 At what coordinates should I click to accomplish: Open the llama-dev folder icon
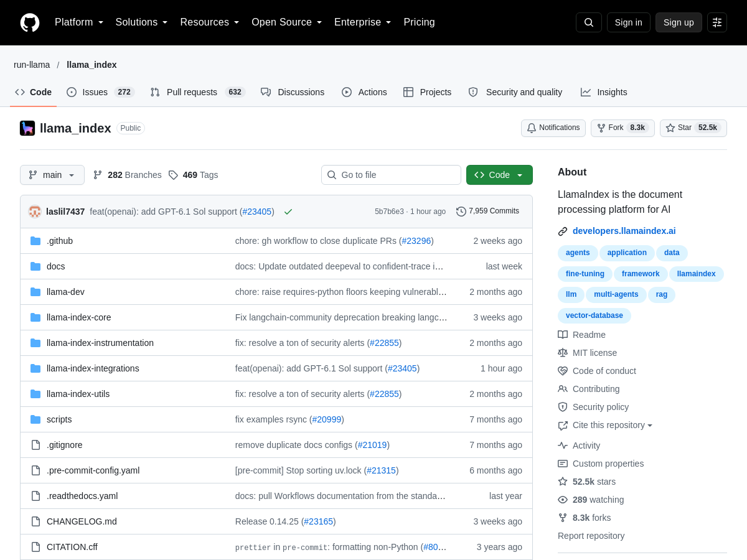click(35, 292)
